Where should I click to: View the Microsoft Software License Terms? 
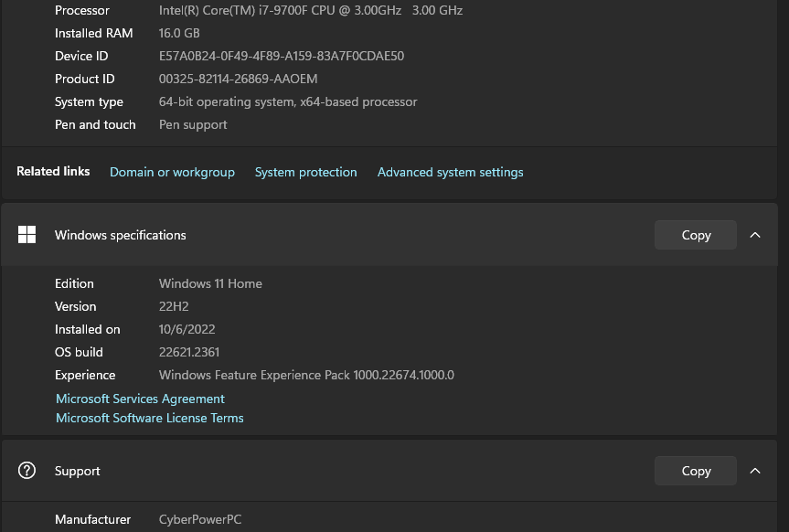click(150, 418)
